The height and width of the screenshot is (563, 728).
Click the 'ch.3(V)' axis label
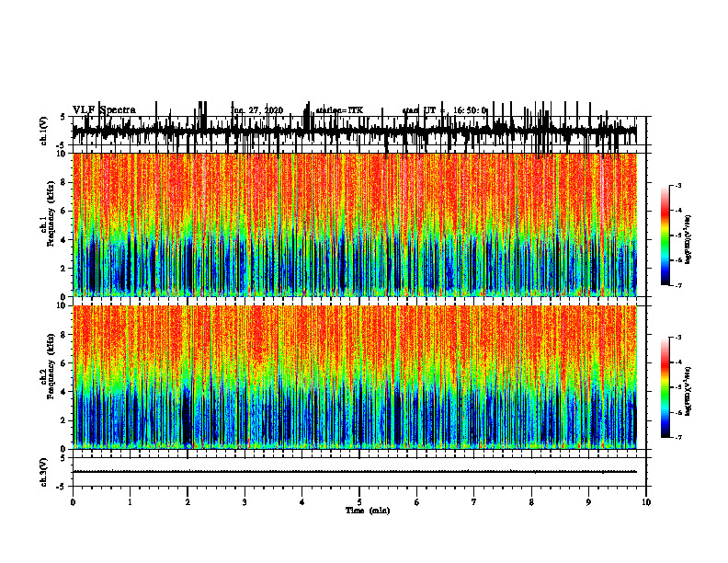pos(44,472)
